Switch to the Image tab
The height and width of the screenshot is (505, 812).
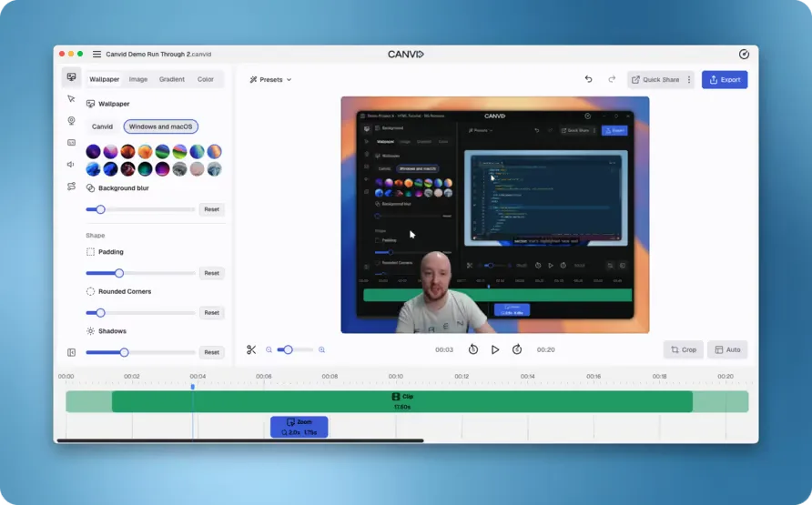tap(138, 79)
